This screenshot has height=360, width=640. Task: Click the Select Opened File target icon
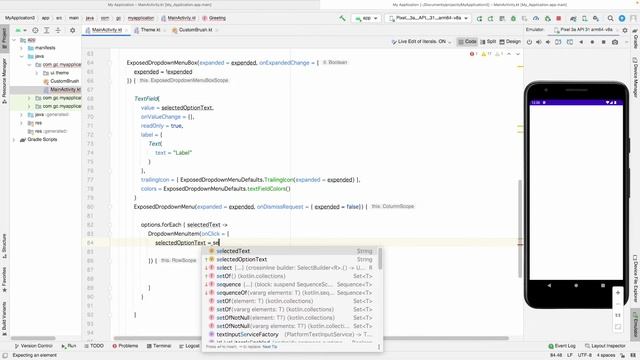(35, 31)
